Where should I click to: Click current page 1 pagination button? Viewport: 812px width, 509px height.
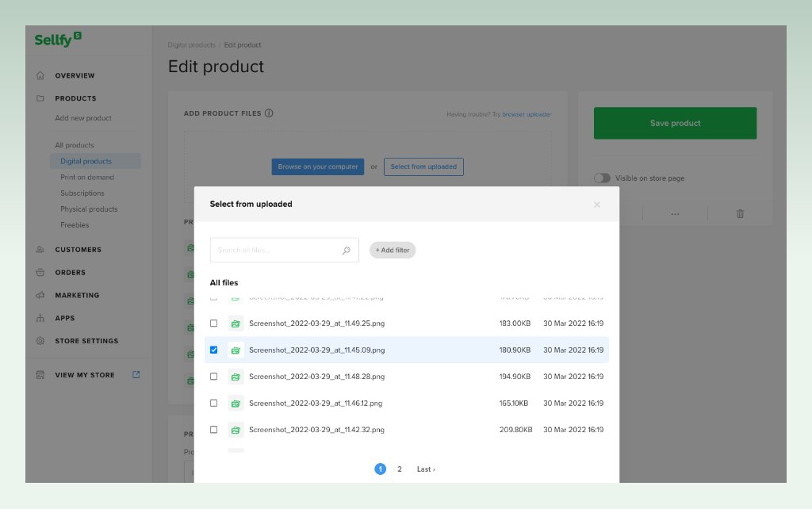(380, 469)
